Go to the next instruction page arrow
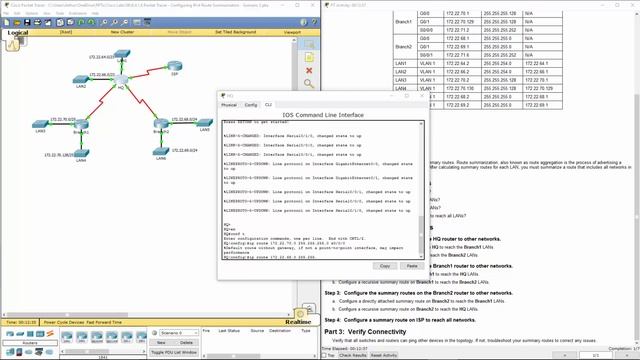Image resolution: width=640 pixels, height=360 pixels. tap(627, 356)
